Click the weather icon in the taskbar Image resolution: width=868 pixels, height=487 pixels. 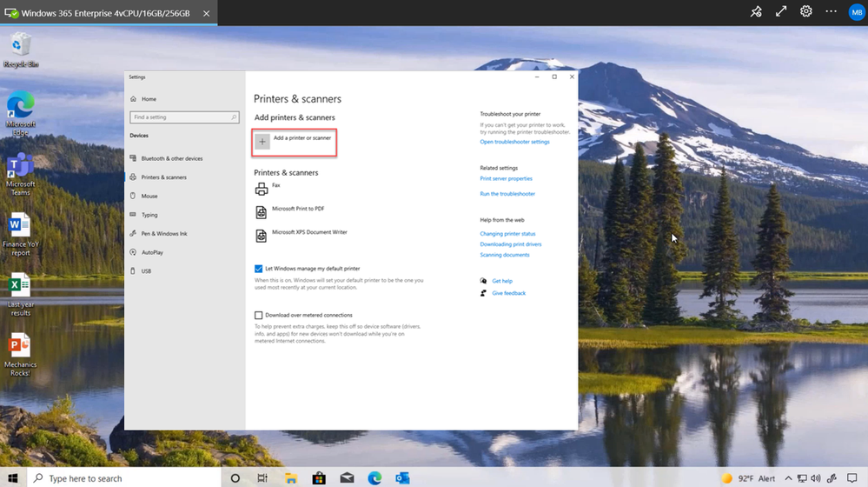click(x=727, y=478)
